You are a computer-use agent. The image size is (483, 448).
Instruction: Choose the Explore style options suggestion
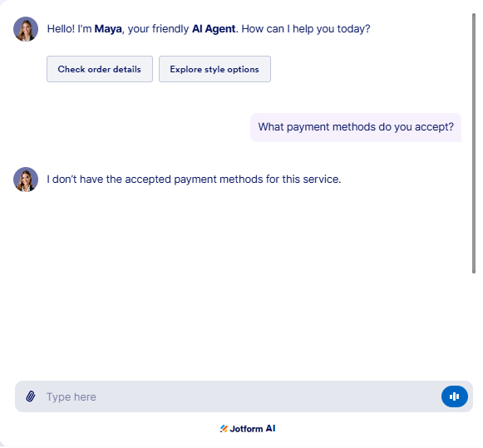(214, 69)
